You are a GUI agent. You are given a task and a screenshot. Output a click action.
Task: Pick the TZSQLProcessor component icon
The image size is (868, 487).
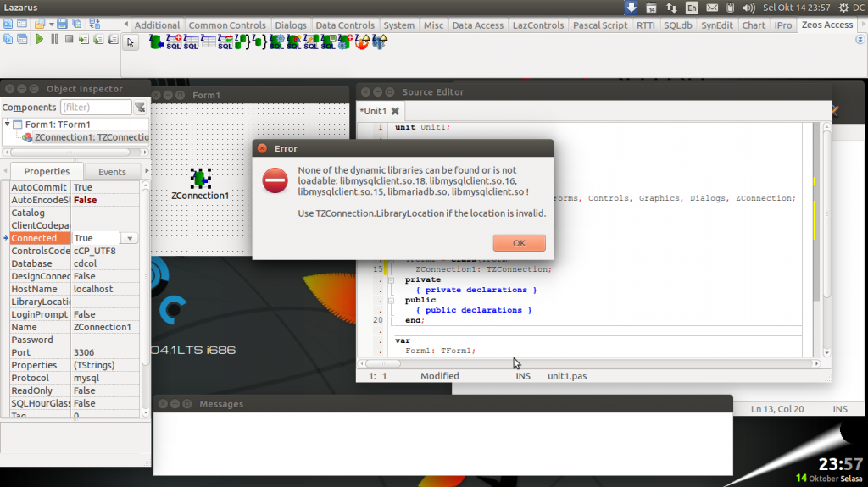[x=311, y=42]
